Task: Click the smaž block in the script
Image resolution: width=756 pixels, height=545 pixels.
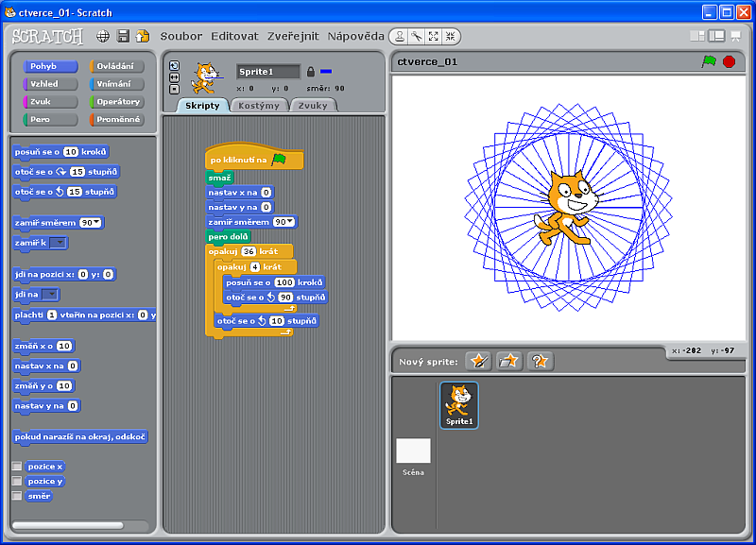Action: coord(220,178)
